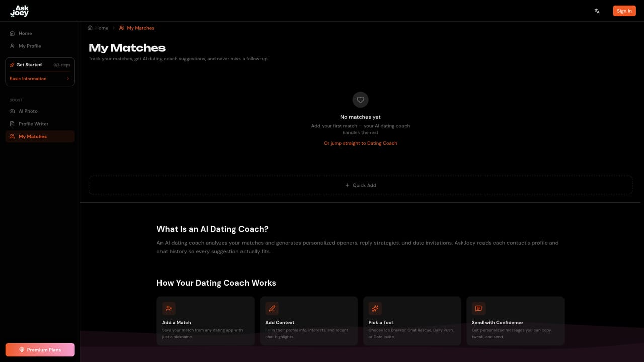This screenshot has width=644, height=362.
Task: Click the Add a Match card icon
Action: 169,308
